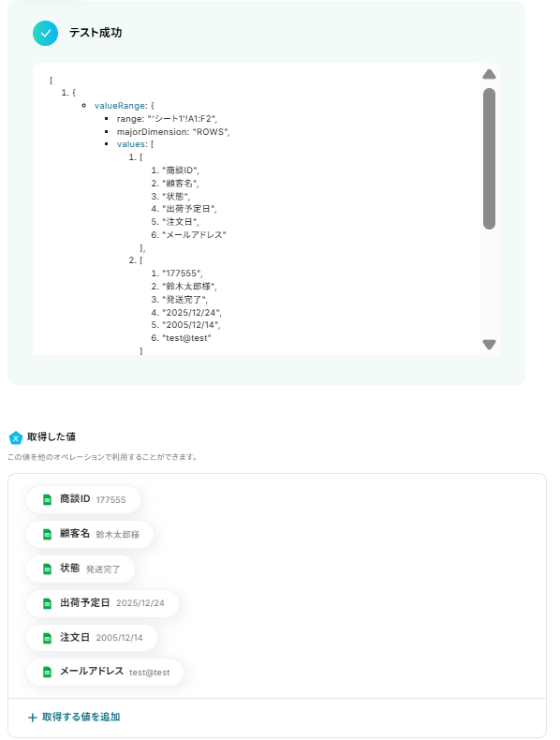Click the JSON panel scrollbar thumb
The width and height of the screenshot is (560, 740).
click(x=489, y=158)
